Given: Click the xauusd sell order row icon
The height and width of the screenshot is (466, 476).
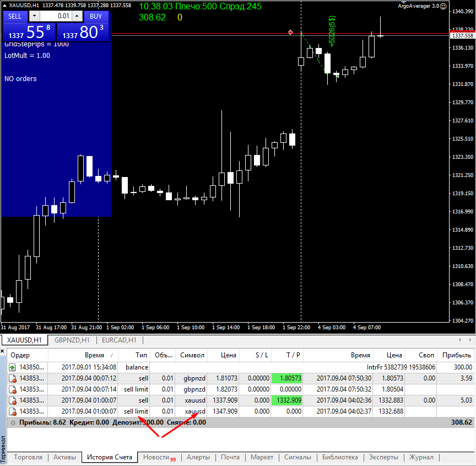Looking at the screenshot, I should [x=12, y=400].
